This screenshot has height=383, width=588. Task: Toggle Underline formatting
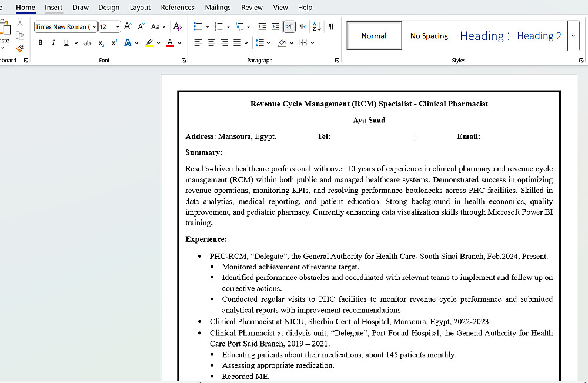click(66, 43)
